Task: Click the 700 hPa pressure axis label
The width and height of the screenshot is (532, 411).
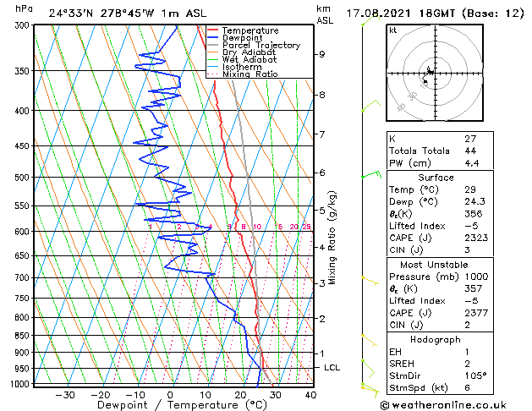Action: click(x=22, y=277)
